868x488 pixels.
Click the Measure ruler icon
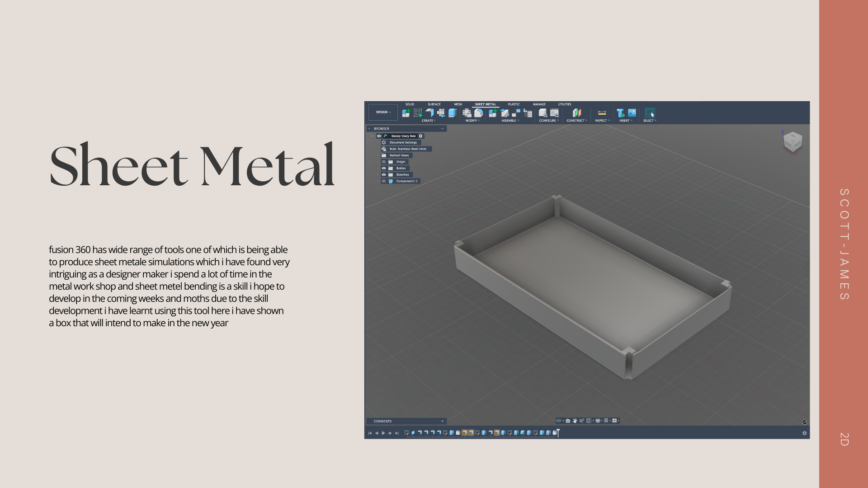coord(602,113)
